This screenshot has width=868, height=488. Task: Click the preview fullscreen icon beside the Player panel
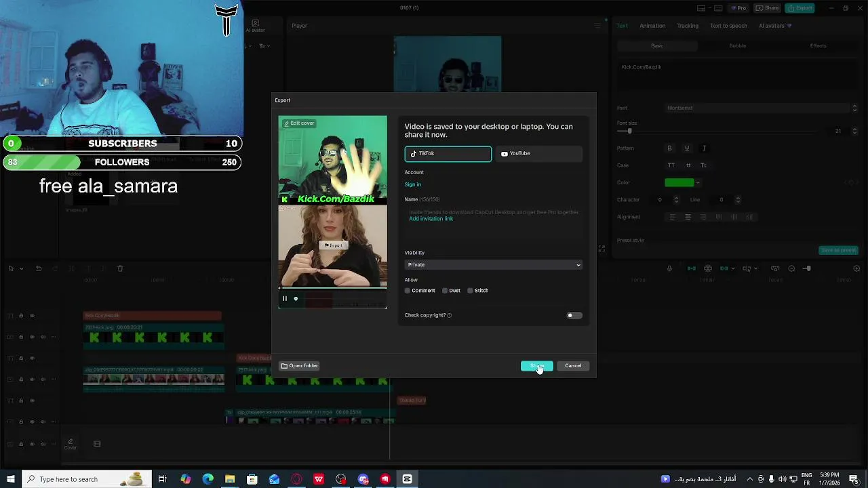click(601, 249)
